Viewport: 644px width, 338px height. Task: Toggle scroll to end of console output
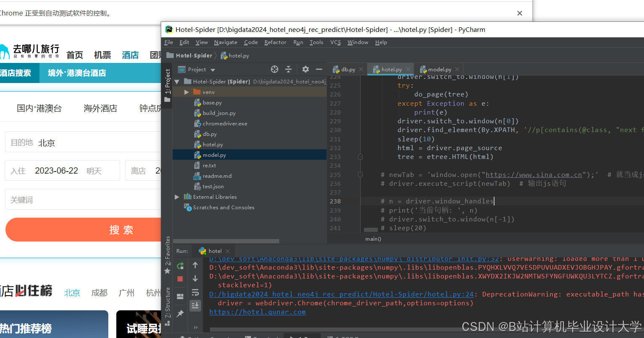(x=195, y=305)
